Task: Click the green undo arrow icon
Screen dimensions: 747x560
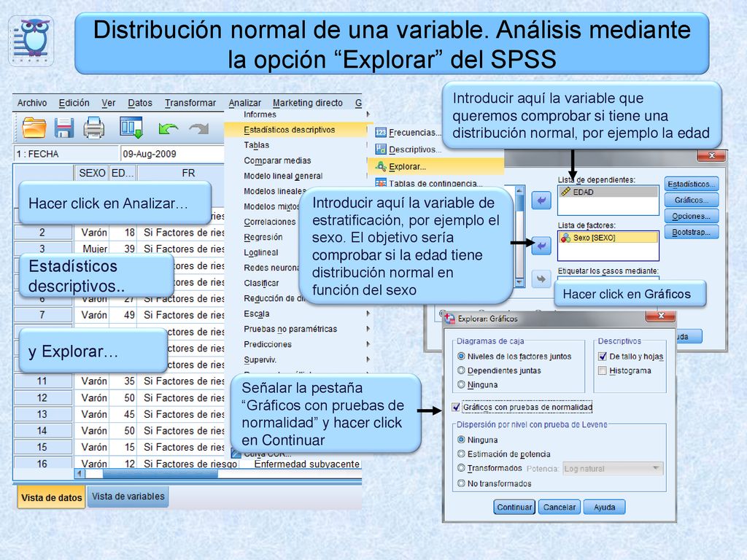Action: 169,128
